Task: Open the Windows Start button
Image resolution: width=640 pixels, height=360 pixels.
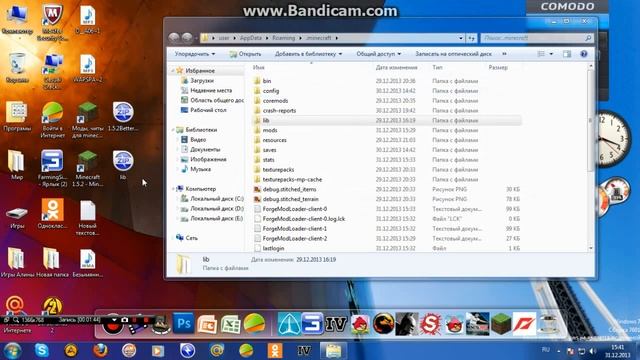Action: coord(12,351)
